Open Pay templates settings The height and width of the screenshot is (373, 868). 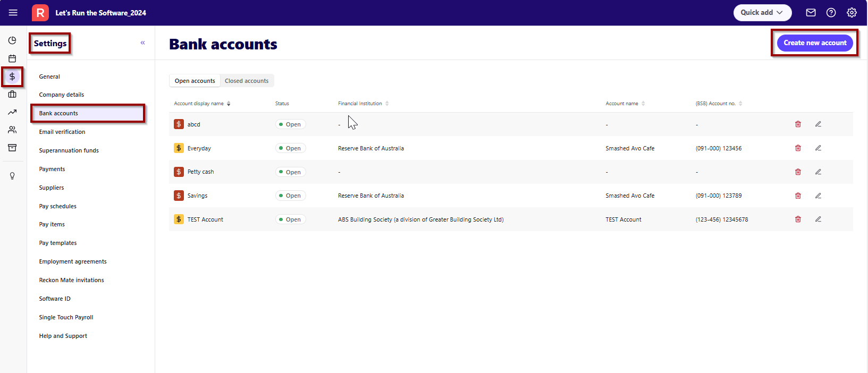(58, 243)
